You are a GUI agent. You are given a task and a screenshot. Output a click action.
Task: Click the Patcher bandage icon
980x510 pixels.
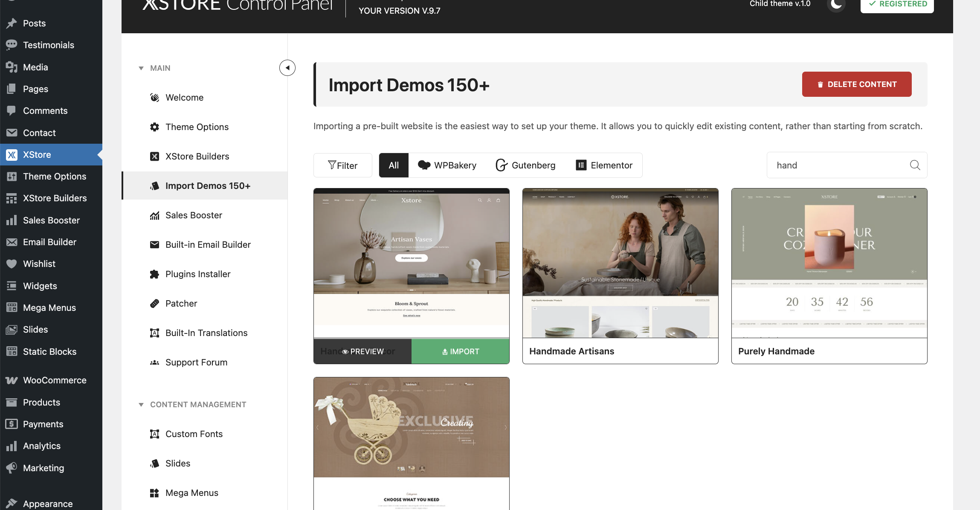click(154, 304)
